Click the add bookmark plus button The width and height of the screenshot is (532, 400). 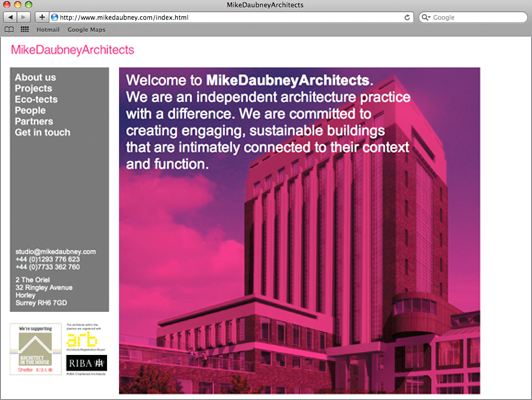click(41, 17)
